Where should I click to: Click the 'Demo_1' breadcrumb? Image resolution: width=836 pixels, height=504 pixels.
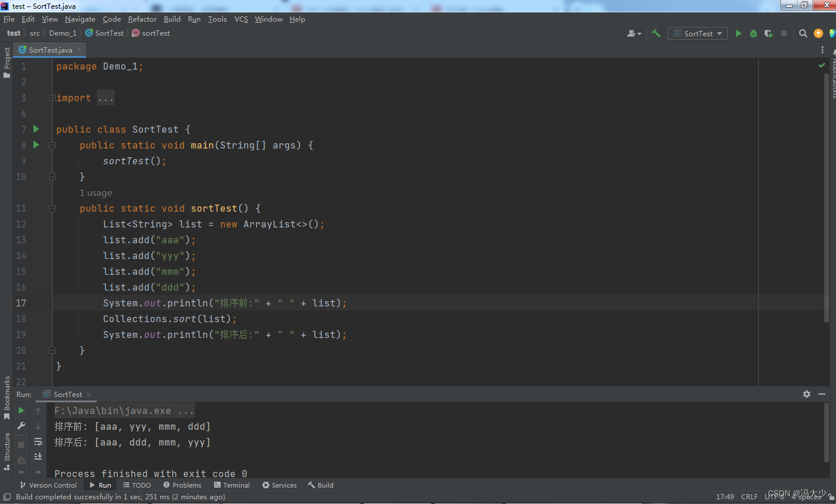[x=63, y=33]
